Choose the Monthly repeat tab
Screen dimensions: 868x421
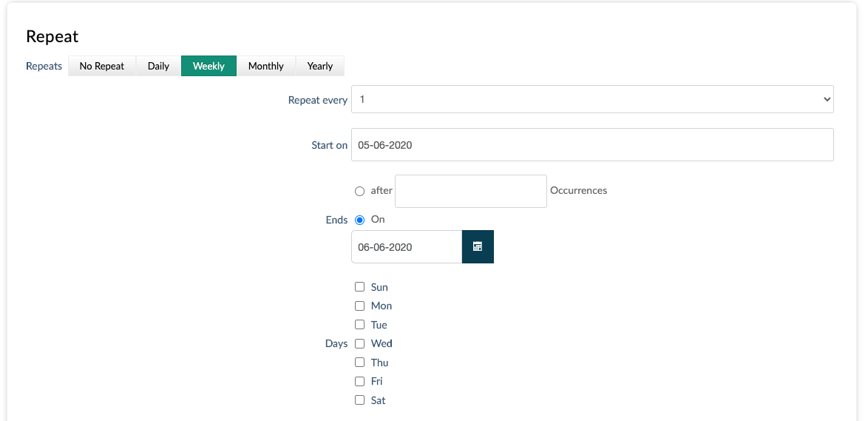click(266, 66)
